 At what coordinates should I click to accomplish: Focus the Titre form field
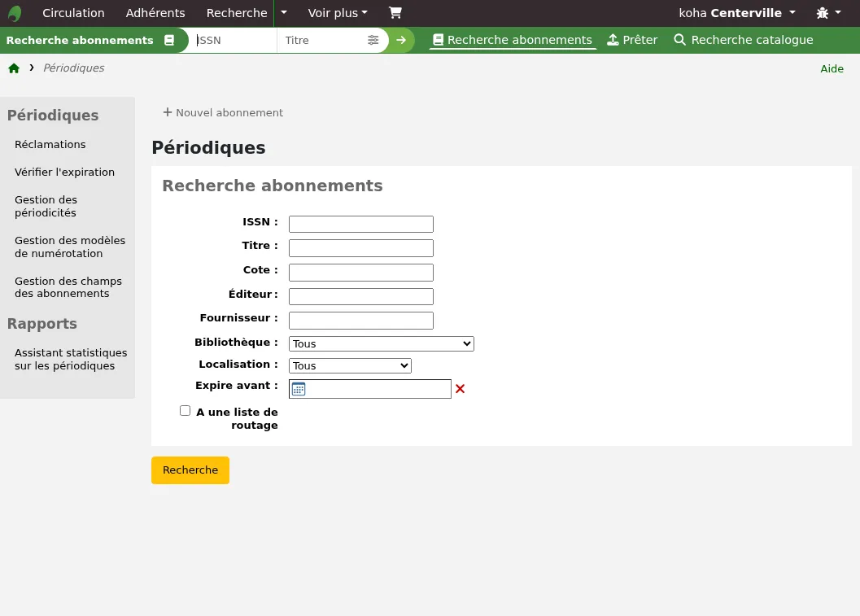tap(361, 248)
